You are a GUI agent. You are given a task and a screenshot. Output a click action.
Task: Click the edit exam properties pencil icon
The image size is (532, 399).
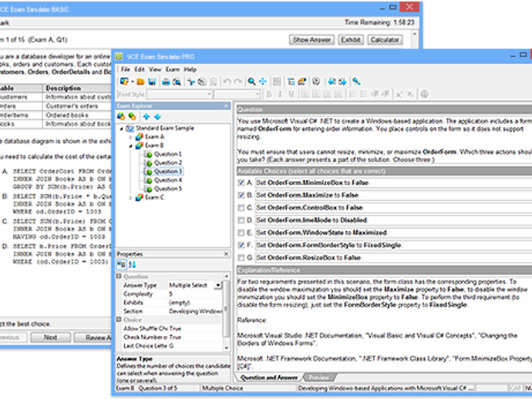[302, 82]
